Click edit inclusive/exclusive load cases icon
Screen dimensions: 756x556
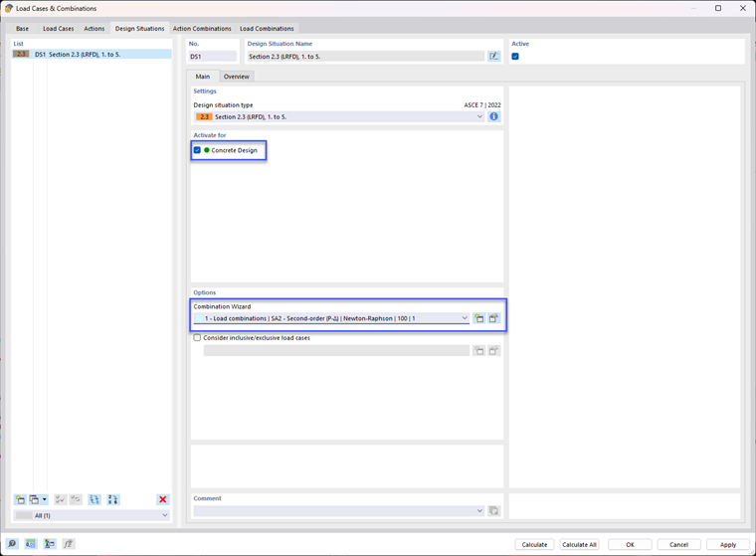pos(493,350)
